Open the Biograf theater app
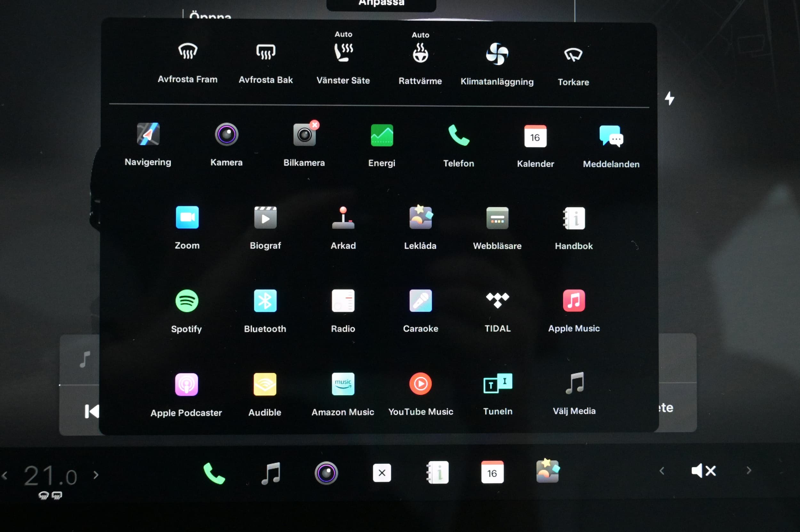 click(x=265, y=218)
